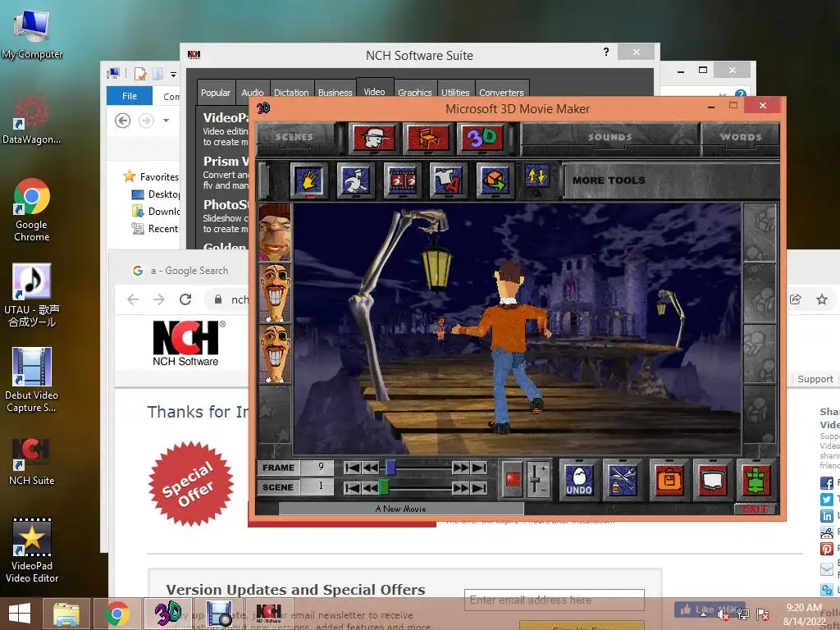The image size is (840, 630).
Task: Select the third eyepatch actor thumbnail
Action: (275, 354)
